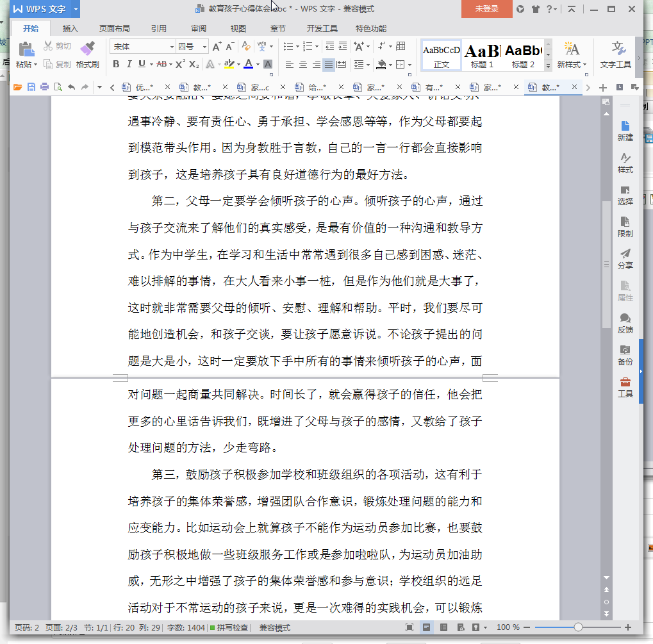
Task: Click the 未登录 login button
Action: coord(487,9)
